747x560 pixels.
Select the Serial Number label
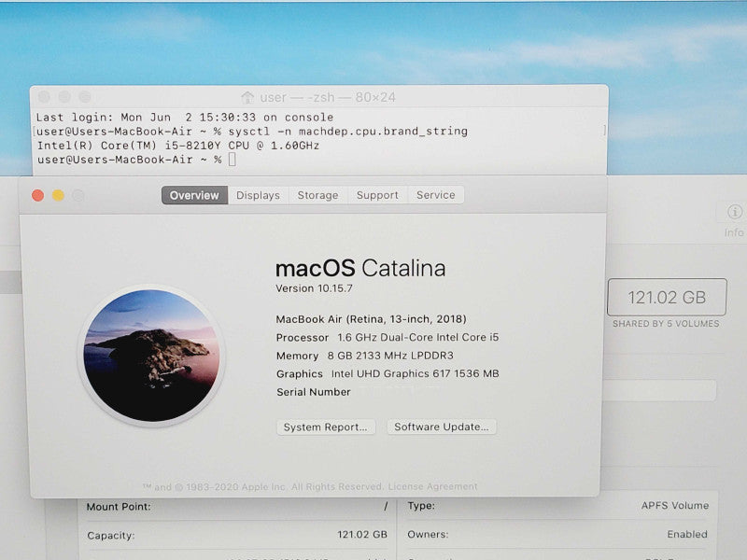314,392
